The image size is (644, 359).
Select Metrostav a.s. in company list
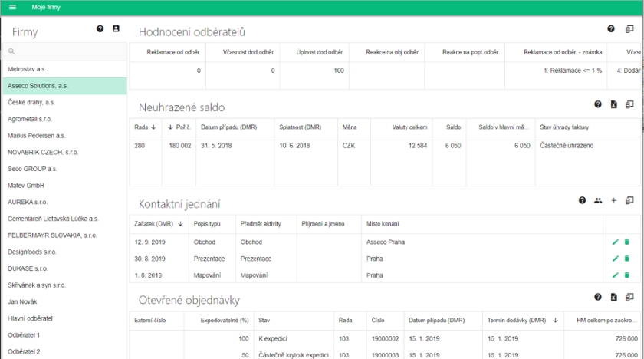tap(65, 69)
